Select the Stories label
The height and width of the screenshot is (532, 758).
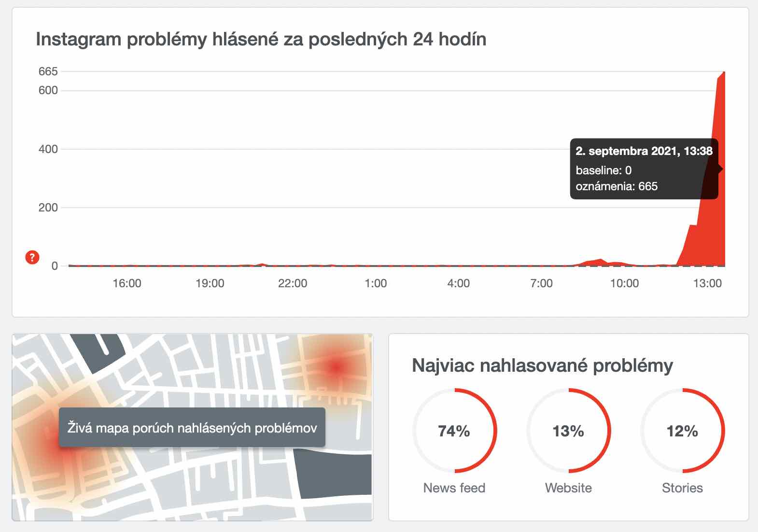(x=682, y=488)
